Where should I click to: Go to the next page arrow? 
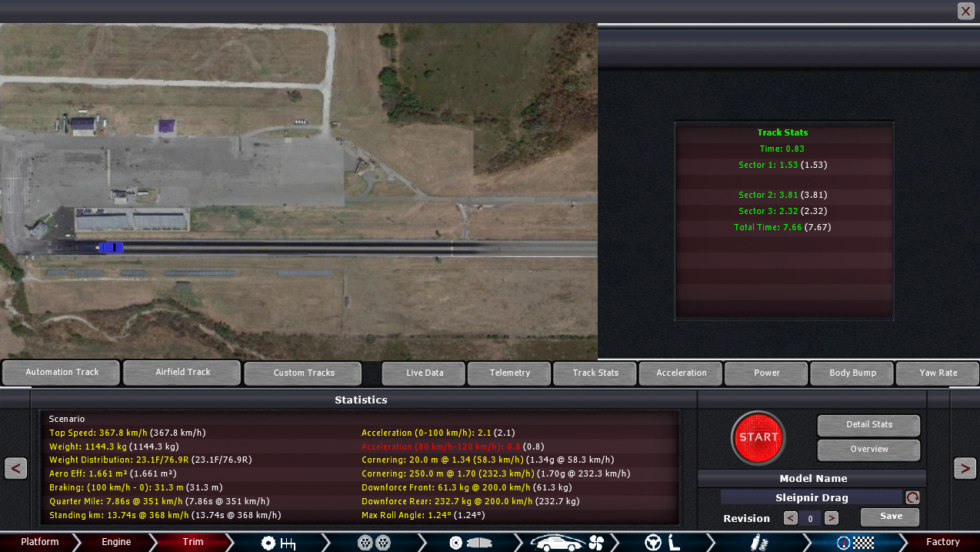coord(965,468)
